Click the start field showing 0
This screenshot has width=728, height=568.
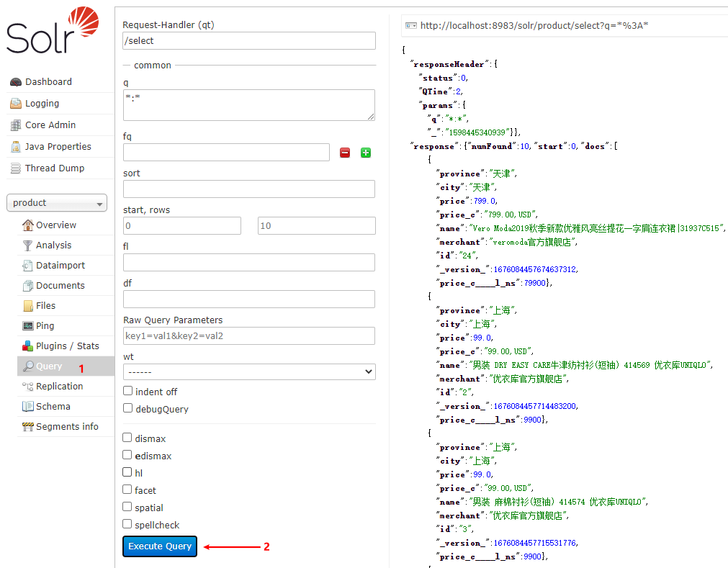[182, 225]
